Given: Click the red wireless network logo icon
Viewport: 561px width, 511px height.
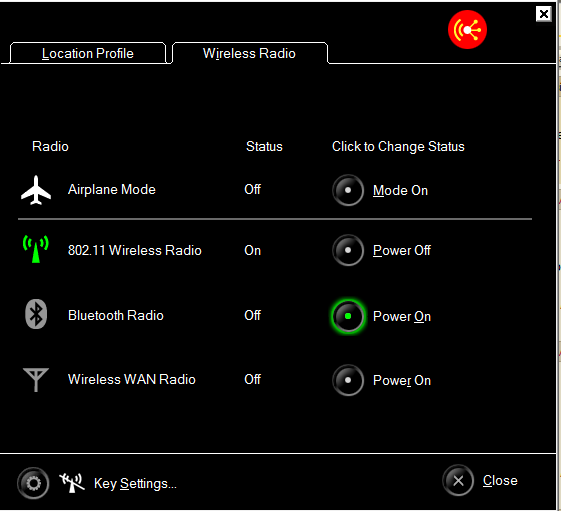Looking at the screenshot, I should click(467, 30).
